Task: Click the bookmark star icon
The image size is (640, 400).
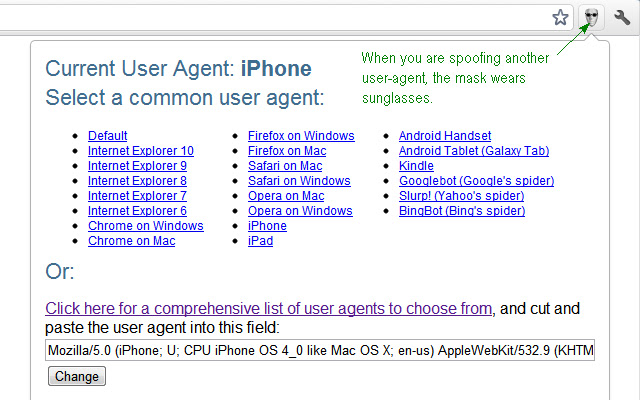Action: 561,17
